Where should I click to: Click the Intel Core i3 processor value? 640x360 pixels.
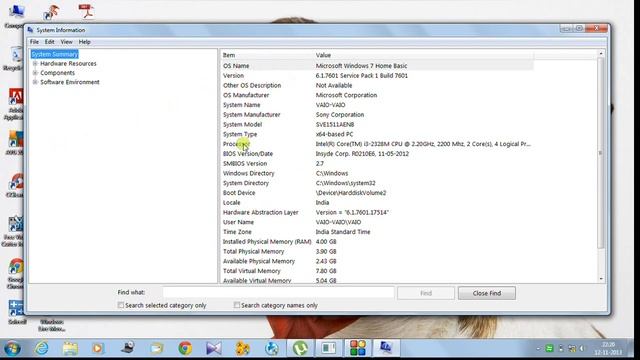tap(423, 144)
